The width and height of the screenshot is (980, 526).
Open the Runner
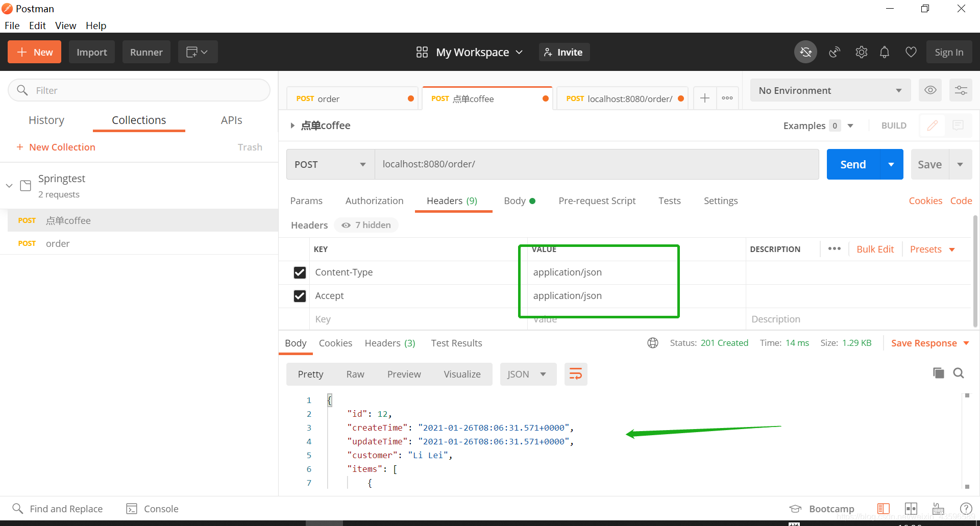tap(146, 52)
